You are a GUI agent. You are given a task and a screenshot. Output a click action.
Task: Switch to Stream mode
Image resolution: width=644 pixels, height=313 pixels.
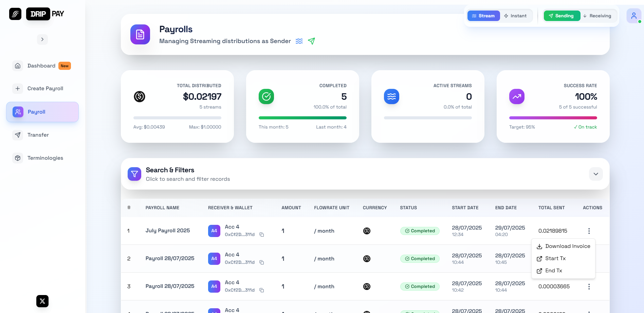click(x=483, y=16)
